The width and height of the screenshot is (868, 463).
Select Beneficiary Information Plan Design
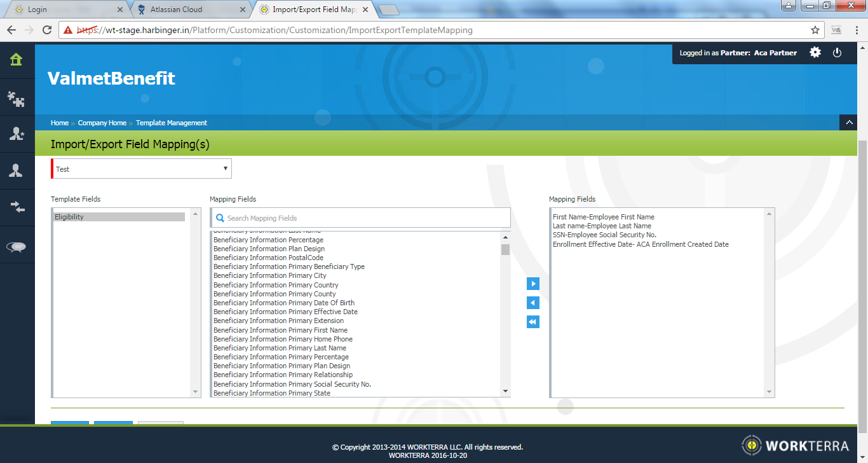269,249
